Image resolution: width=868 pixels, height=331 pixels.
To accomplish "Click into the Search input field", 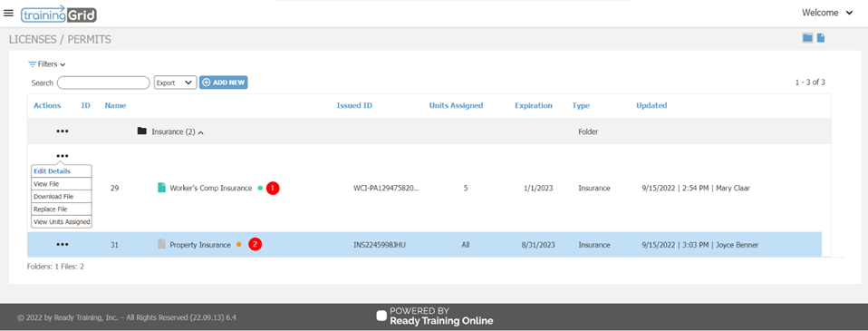I will tap(103, 83).
